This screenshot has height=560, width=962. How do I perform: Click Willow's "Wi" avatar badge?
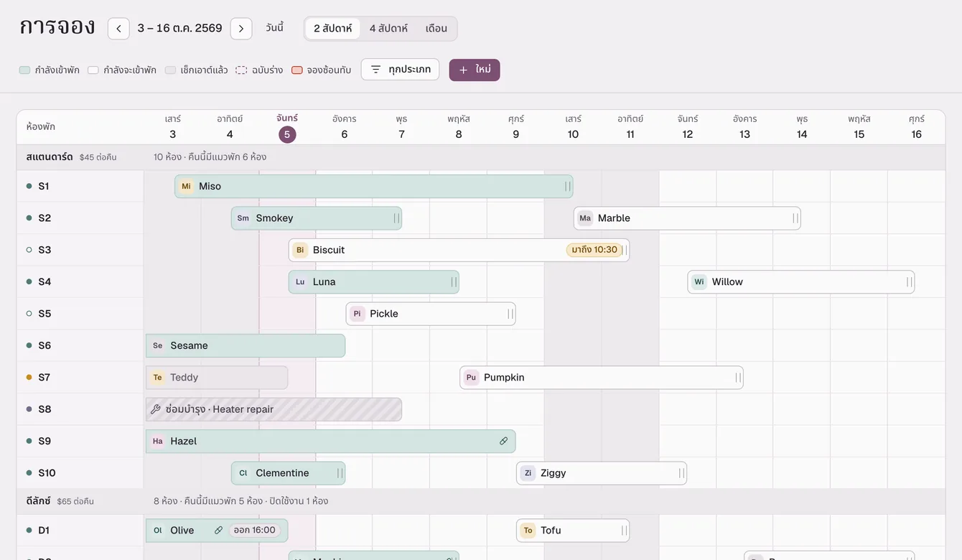(699, 282)
